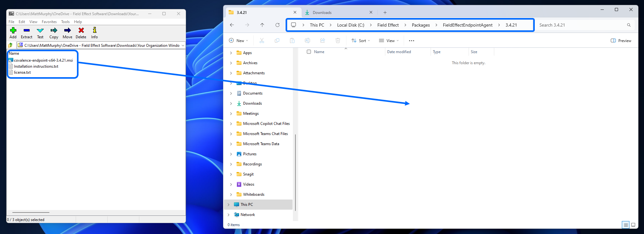Screen dimensions: 644x234
Task: Add a new Explorer tab
Action: point(385,13)
